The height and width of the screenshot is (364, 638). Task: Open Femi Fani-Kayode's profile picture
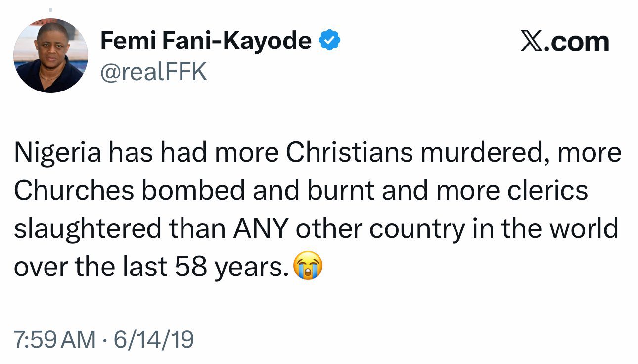click(50, 55)
